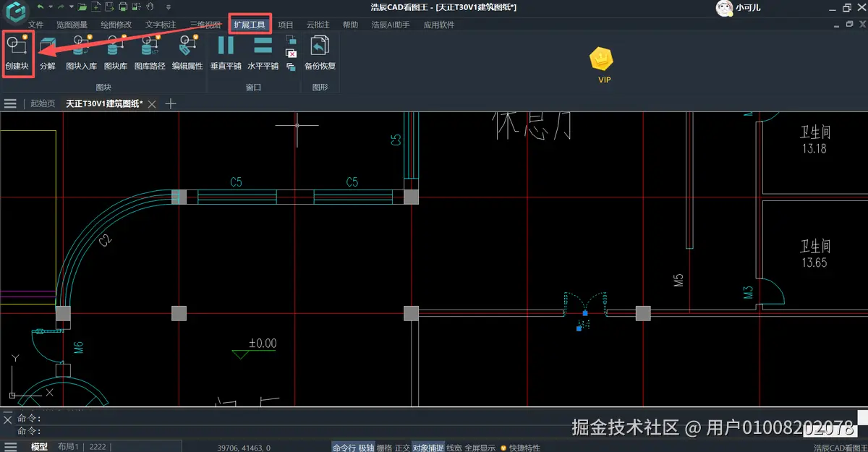Click the 创建块 (create block) tool
This screenshot has height=452, width=868.
click(17, 53)
